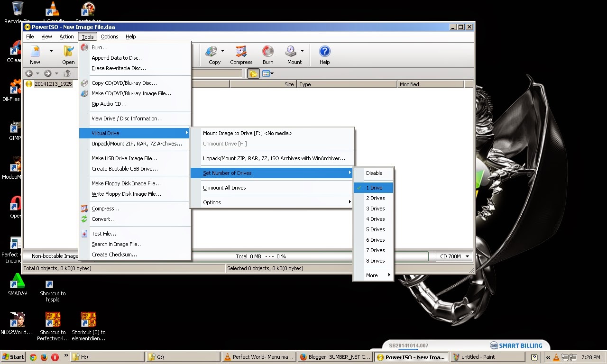Open Shortcut to hjsplit desktop icon
Screen dimensions: 607x364
pyautogui.click(x=53, y=290)
